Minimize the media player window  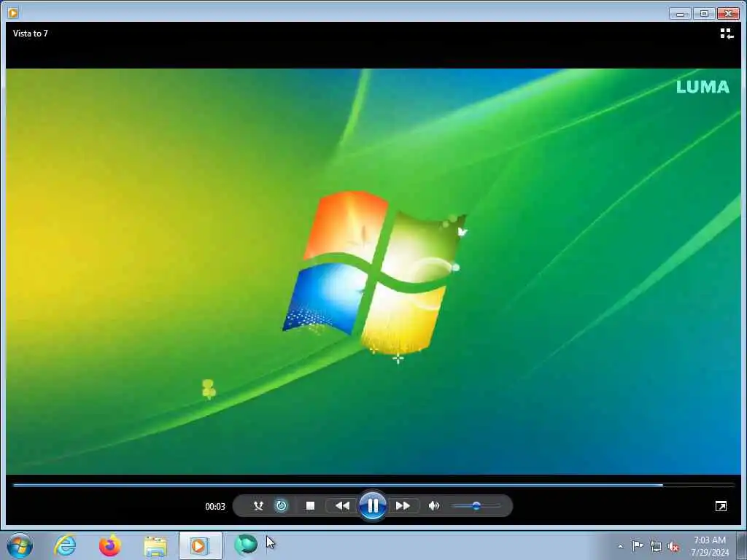tap(680, 13)
